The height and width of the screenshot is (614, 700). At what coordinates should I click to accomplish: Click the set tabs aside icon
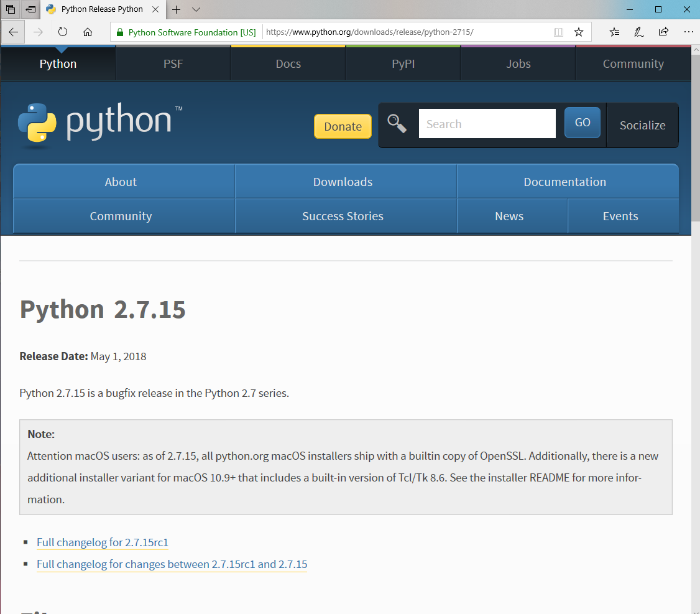coord(31,9)
